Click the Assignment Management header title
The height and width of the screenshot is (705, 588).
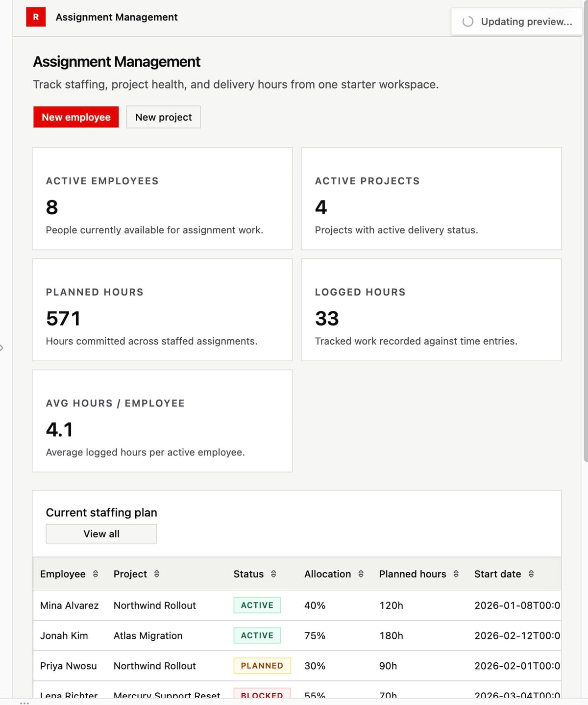[117, 17]
